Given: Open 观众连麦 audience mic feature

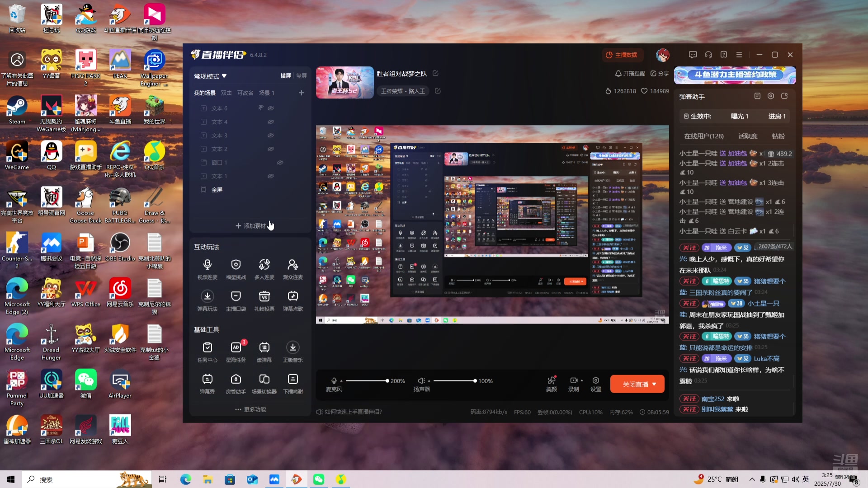Looking at the screenshot, I should point(292,269).
